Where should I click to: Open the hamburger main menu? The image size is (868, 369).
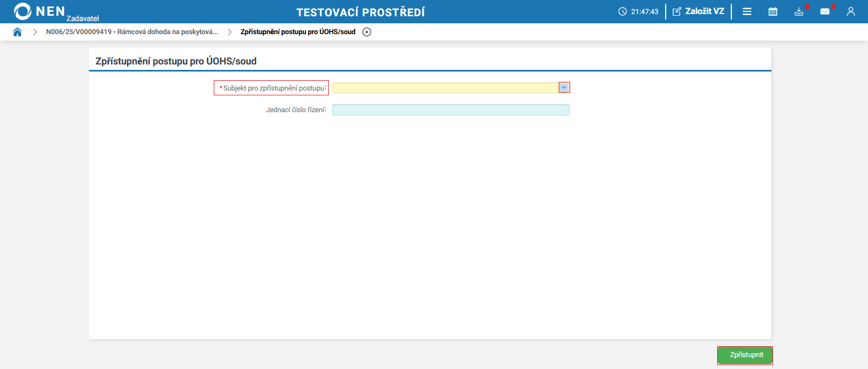747,11
